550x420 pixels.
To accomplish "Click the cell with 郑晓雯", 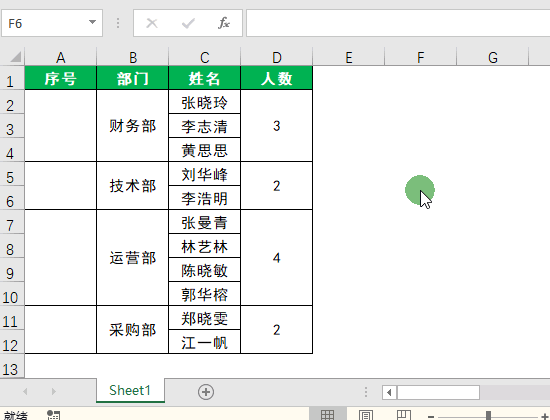I will coord(204,318).
